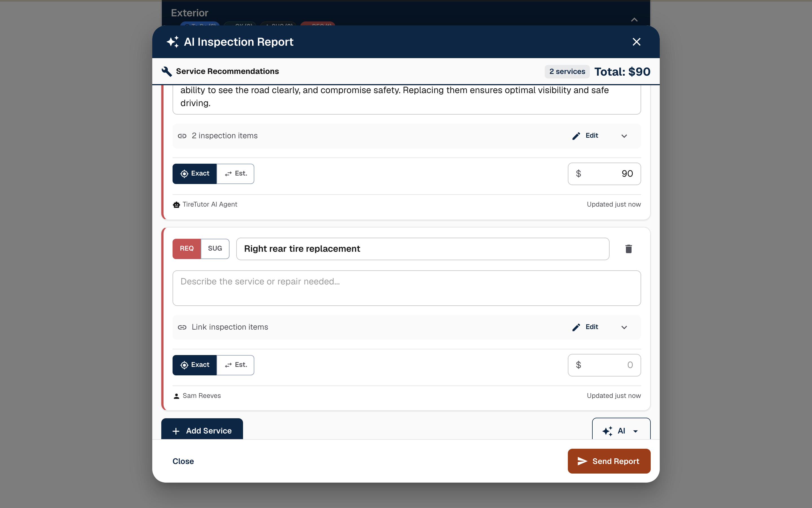The image size is (812, 508).
Task: Click the plus icon on Add Service
Action: 176,431
